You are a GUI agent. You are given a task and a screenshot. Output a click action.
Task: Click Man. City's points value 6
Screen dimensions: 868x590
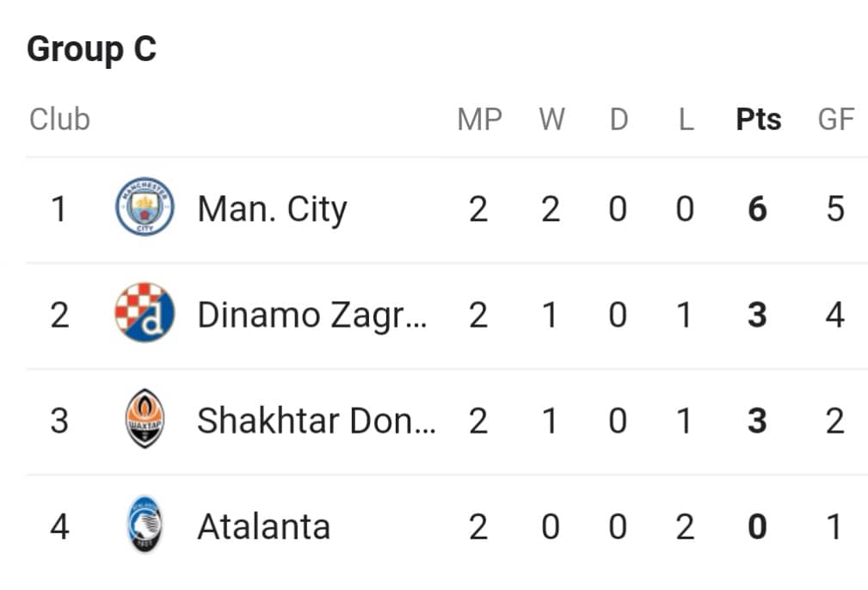(757, 209)
